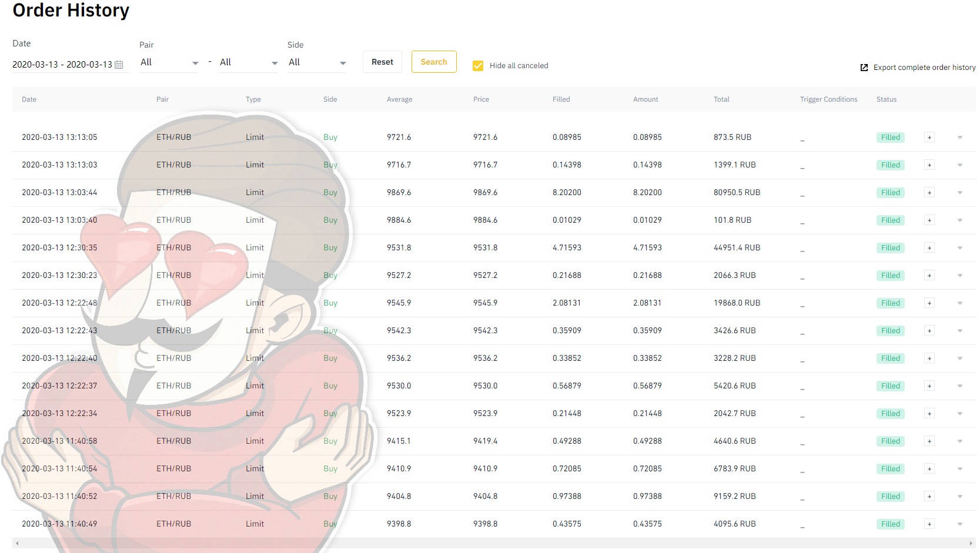Open Export complete order history link

[x=918, y=68]
